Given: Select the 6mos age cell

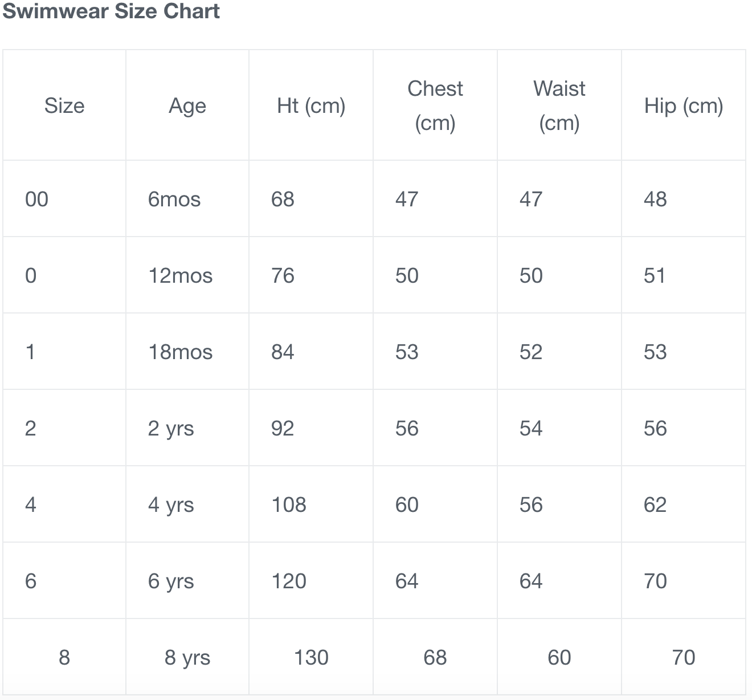Looking at the screenshot, I should click(174, 199).
